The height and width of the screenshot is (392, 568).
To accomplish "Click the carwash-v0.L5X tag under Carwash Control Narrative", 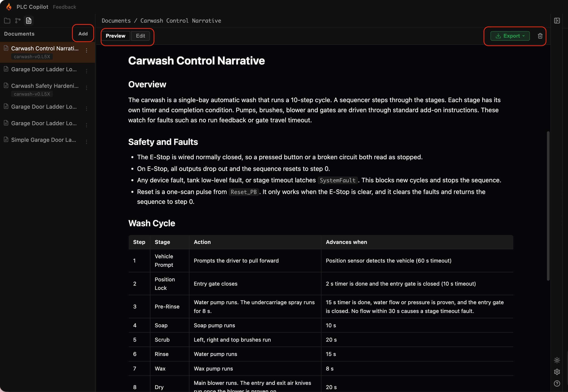I will coord(32,56).
